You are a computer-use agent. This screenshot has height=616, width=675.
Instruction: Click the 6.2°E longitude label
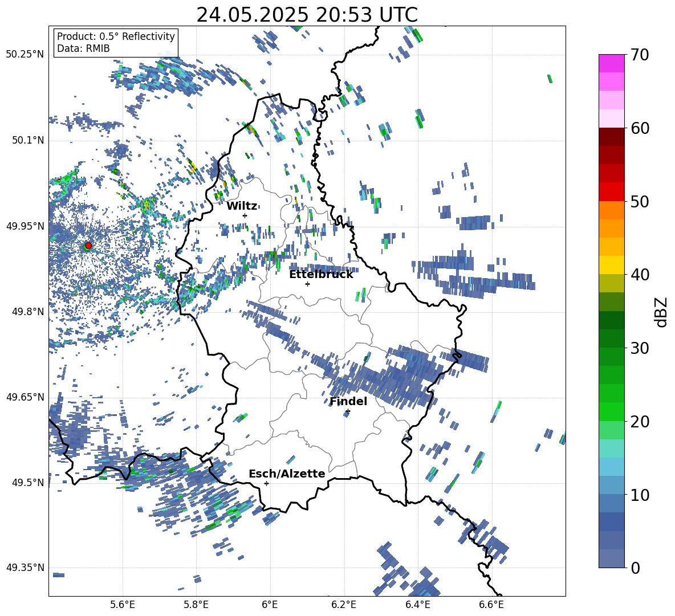[x=344, y=605]
